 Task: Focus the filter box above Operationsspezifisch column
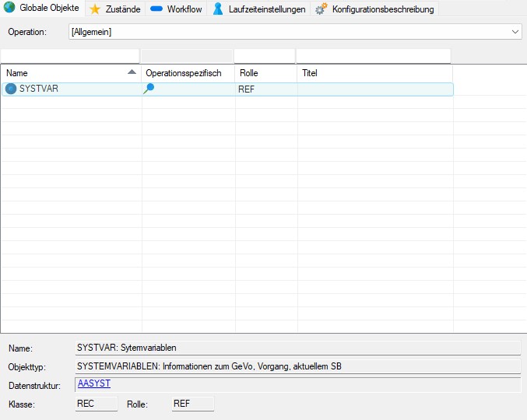(x=187, y=56)
